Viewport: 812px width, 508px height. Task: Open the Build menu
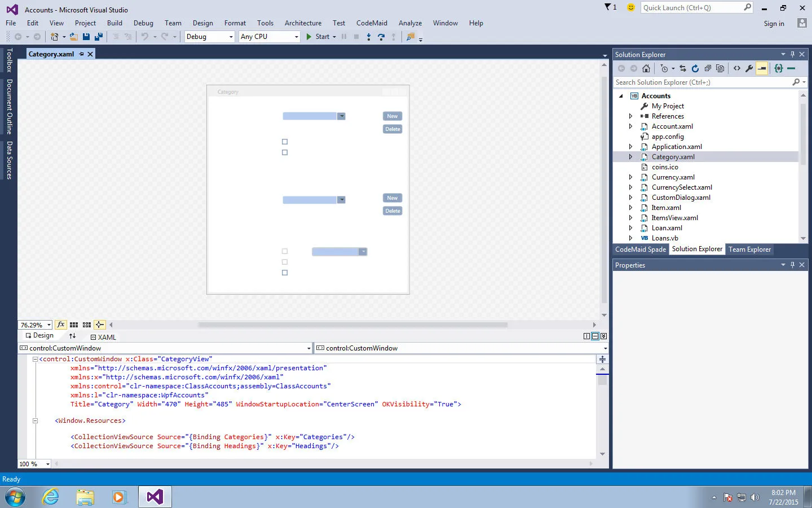[114, 23]
